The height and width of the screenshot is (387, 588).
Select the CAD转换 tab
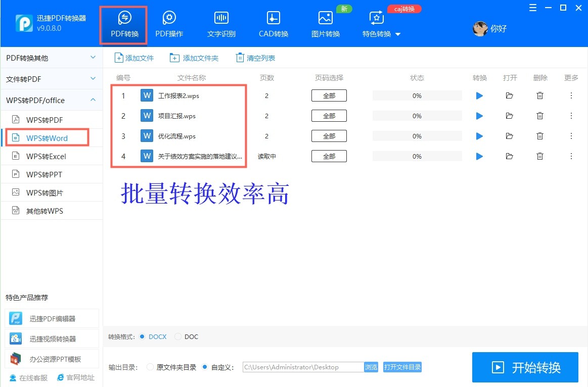(x=274, y=25)
